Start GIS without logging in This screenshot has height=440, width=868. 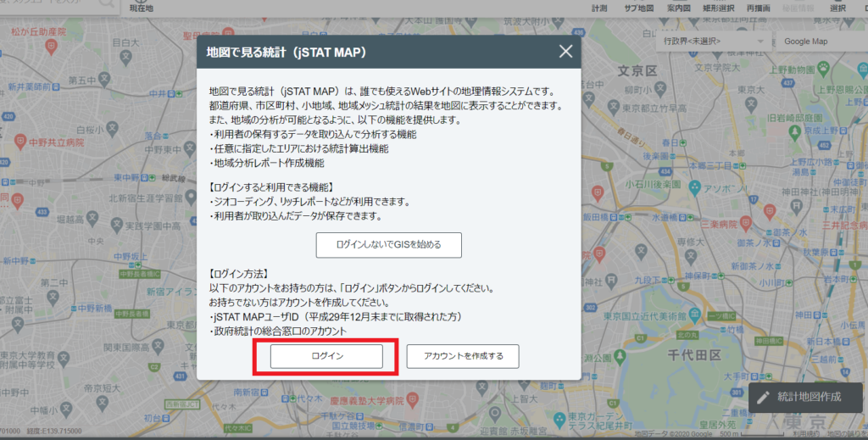388,245
